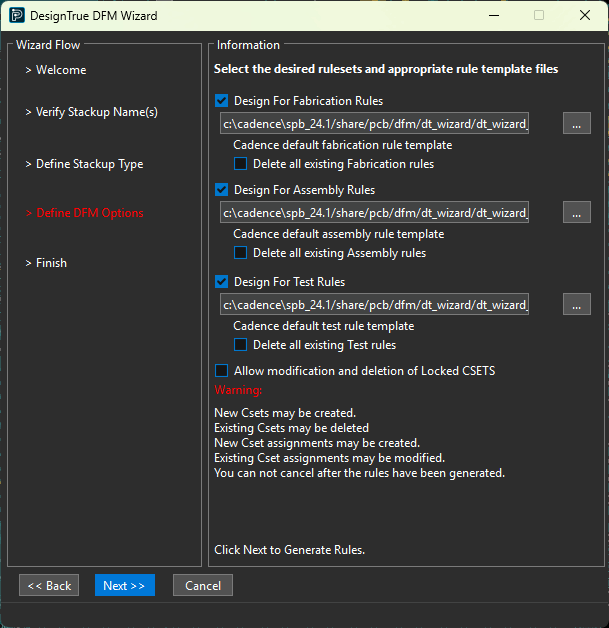Click 'You can not cancel after' warning line
The height and width of the screenshot is (628, 609).
click(360, 473)
